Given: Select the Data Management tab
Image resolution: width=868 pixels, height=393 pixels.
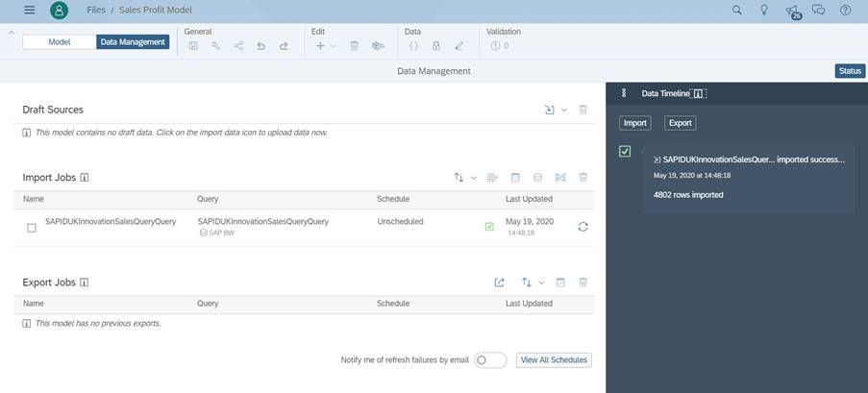Looking at the screenshot, I should pyautogui.click(x=133, y=42).
